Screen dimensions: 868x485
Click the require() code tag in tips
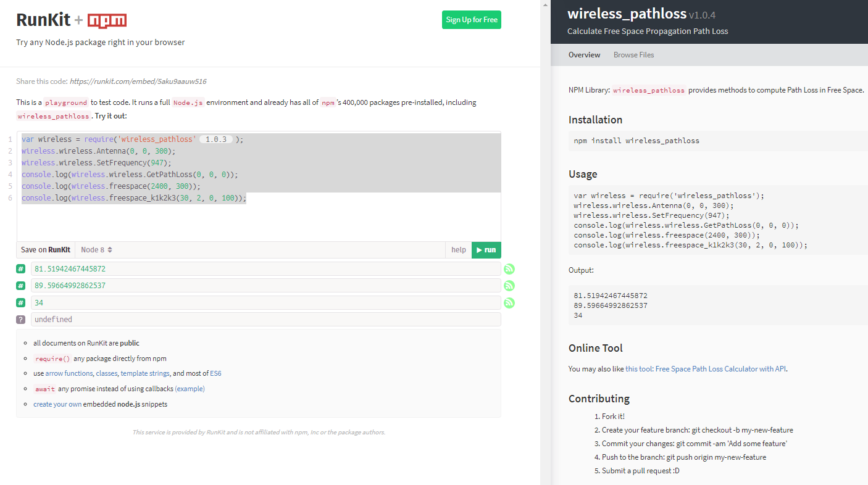[x=52, y=359]
